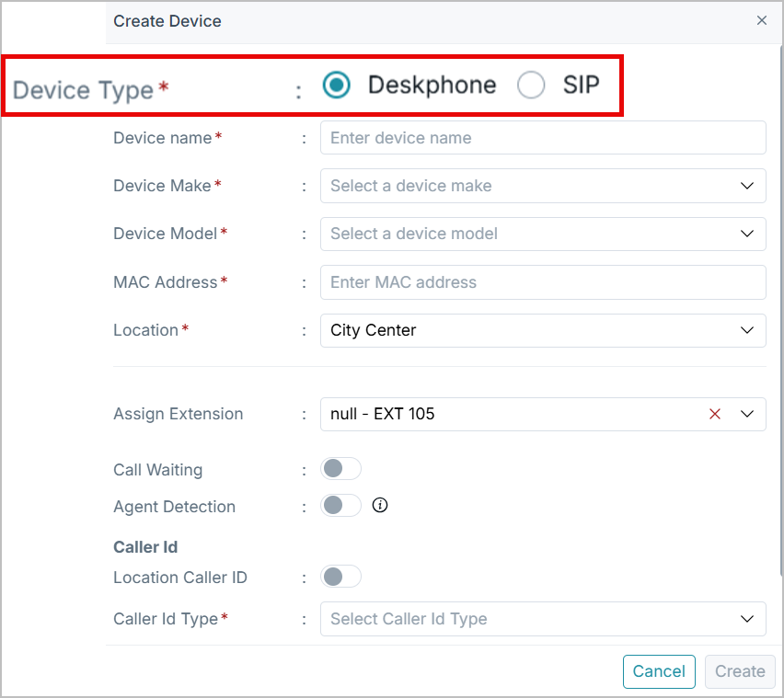Click the Enter device name field

click(x=543, y=138)
